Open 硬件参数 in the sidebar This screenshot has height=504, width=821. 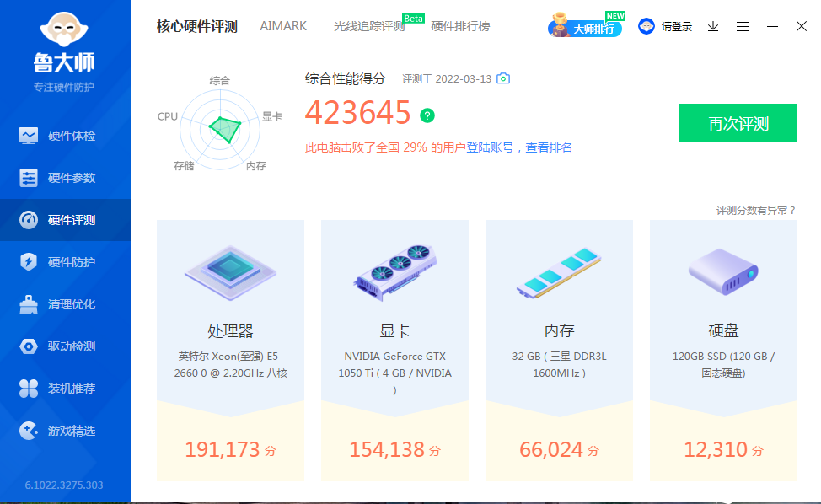(x=66, y=178)
